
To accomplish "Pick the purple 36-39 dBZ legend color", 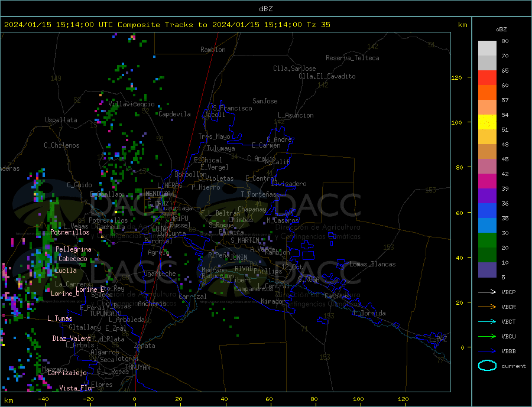I will tap(487, 196).
